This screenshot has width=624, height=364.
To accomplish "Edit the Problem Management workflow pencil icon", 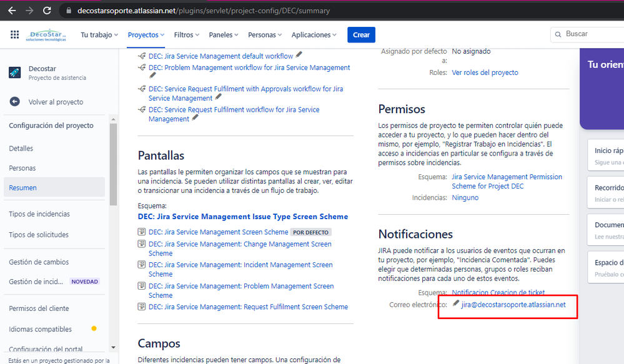I will (152, 76).
